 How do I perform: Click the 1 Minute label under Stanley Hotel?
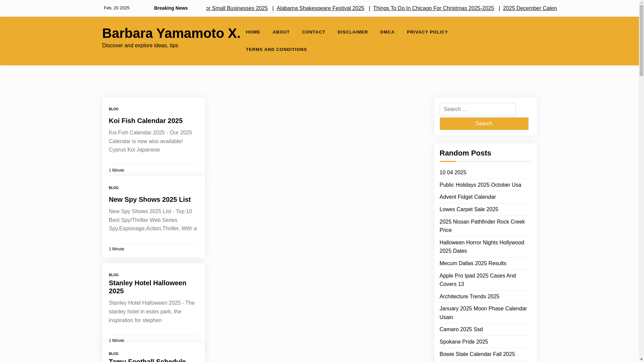coord(116,341)
